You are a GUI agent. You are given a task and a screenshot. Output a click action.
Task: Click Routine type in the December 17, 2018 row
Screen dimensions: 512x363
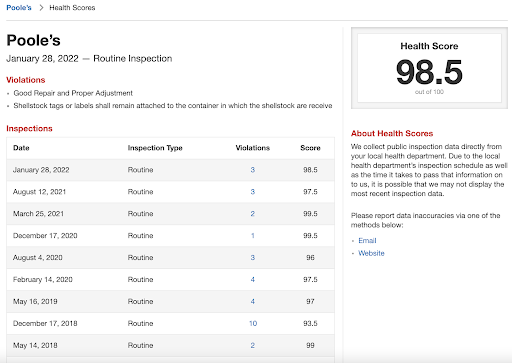click(x=140, y=324)
